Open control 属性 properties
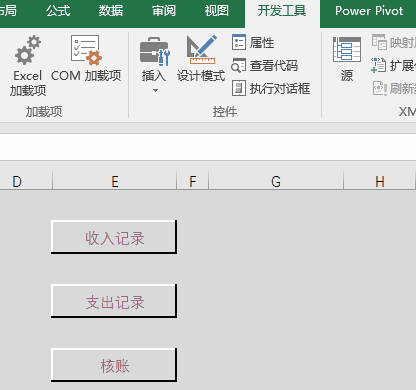The width and height of the screenshot is (416, 390). coord(253,42)
